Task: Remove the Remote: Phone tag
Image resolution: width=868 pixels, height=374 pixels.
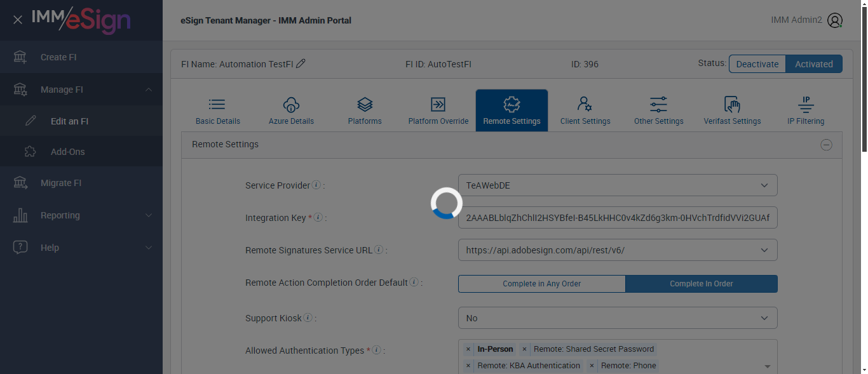Action: pyautogui.click(x=592, y=366)
